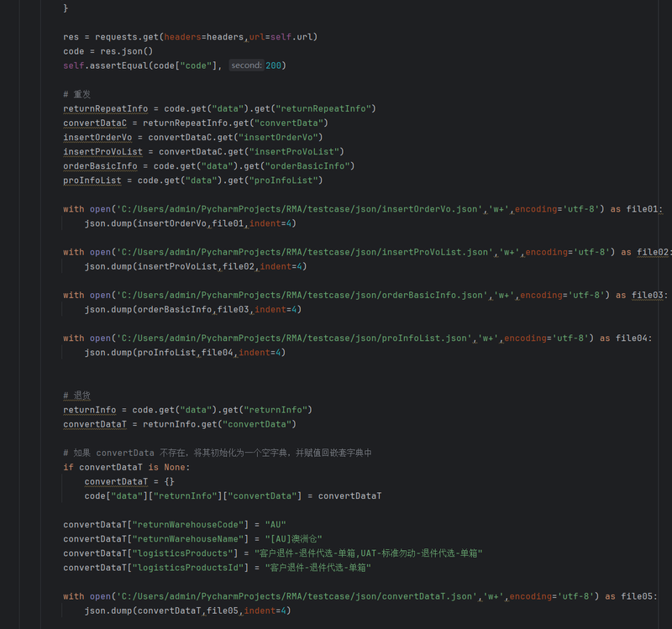Image resolution: width=672 pixels, height=629 pixels.
Task: Click the comment about convertData 不存在
Action: pos(218,453)
